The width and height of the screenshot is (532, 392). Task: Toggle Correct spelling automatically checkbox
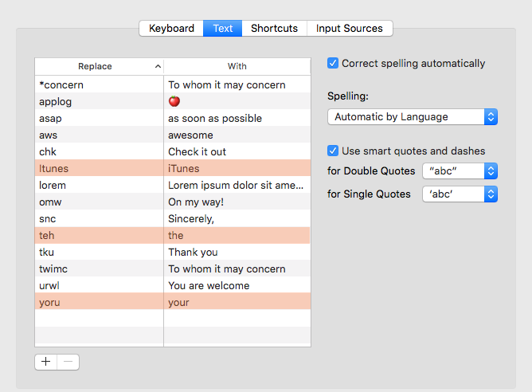click(x=333, y=64)
